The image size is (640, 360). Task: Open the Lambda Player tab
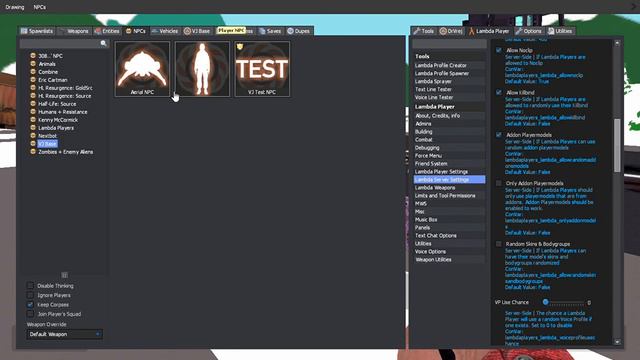click(x=489, y=31)
